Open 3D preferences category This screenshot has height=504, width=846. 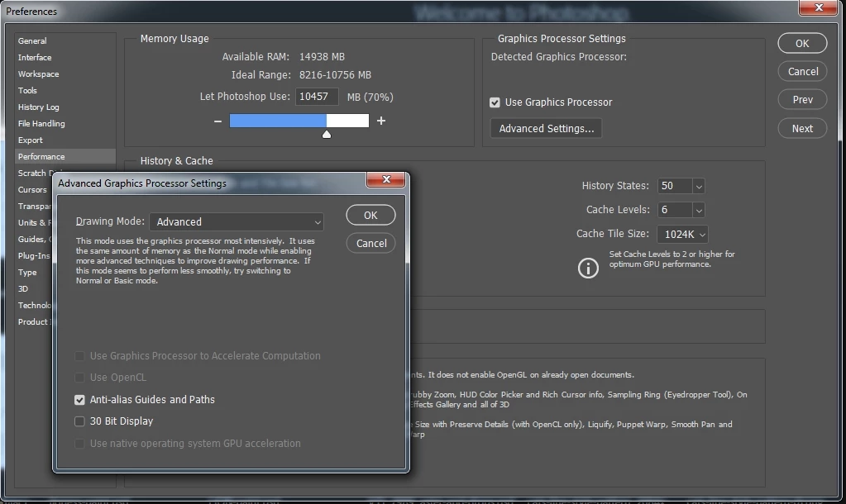point(22,289)
